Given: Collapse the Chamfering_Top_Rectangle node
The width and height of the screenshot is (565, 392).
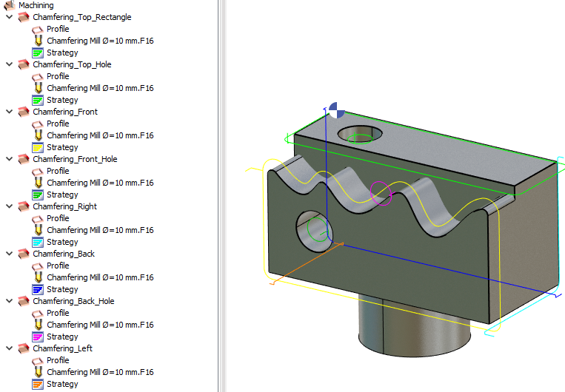Looking at the screenshot, I should 10,17.
